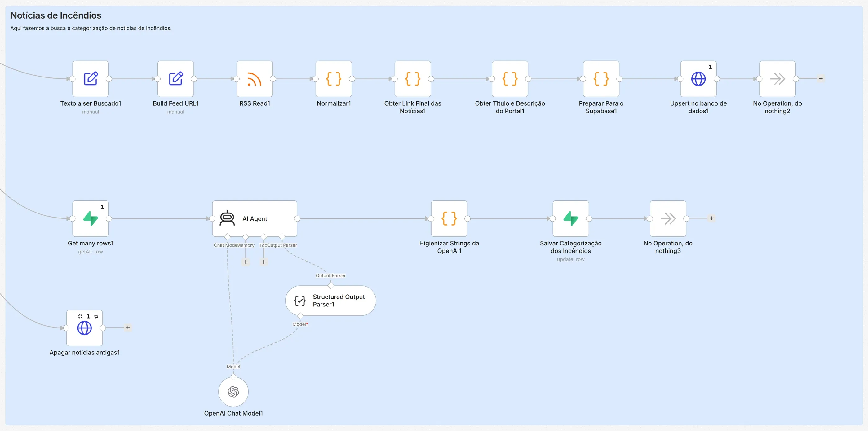Screen dimensions: 868x431
Task: Open Higienizar Strings da OpenAI1 node
Action: click(x=449, y=218)
